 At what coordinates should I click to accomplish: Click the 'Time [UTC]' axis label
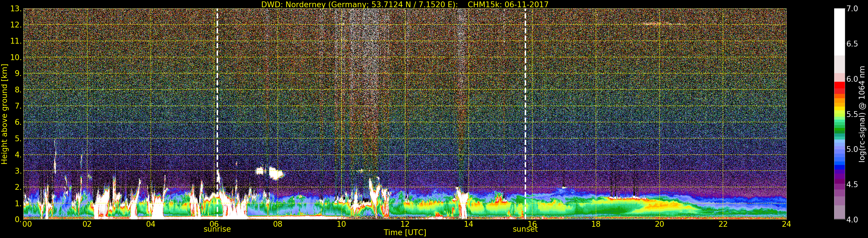pyautogui.click(x=405, y=233)
